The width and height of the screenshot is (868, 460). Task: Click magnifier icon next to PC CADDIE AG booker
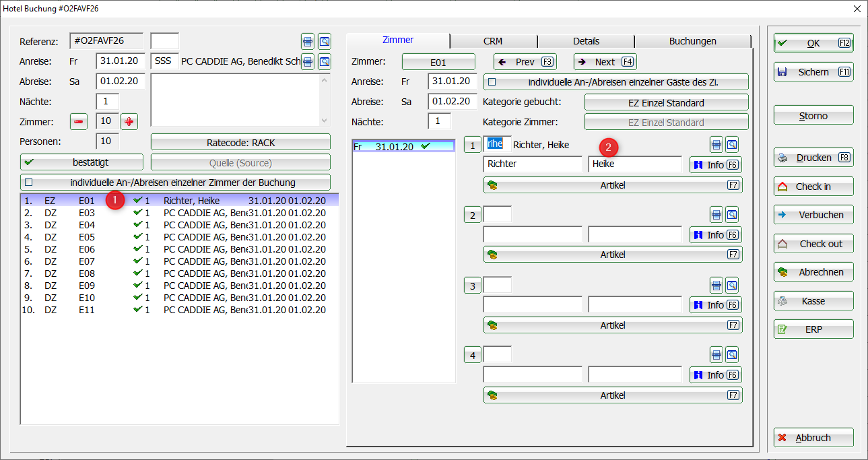pyautogui.click(x=325, y=62)
